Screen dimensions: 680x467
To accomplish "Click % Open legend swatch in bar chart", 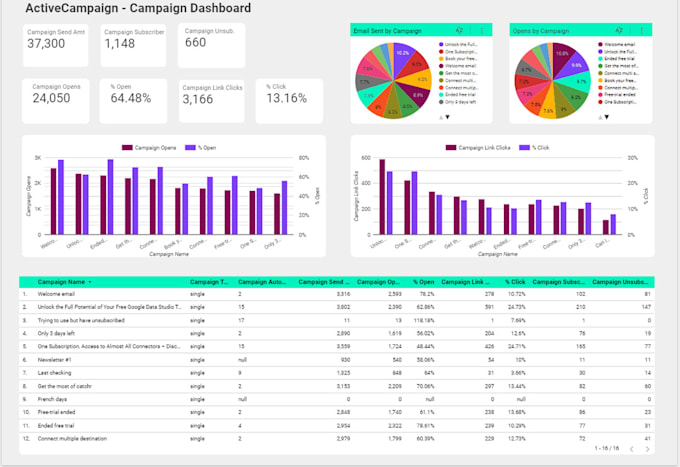I will click(190, 148).
